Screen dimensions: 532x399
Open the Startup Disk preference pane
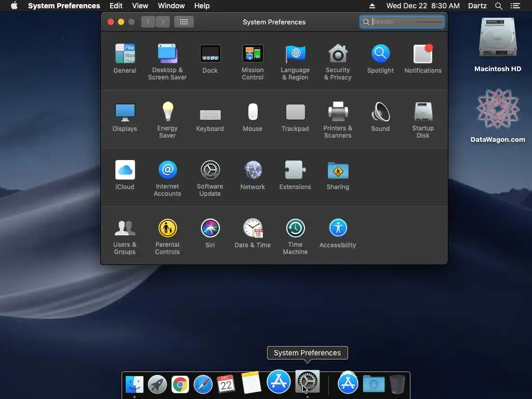(x=423, y=120)
